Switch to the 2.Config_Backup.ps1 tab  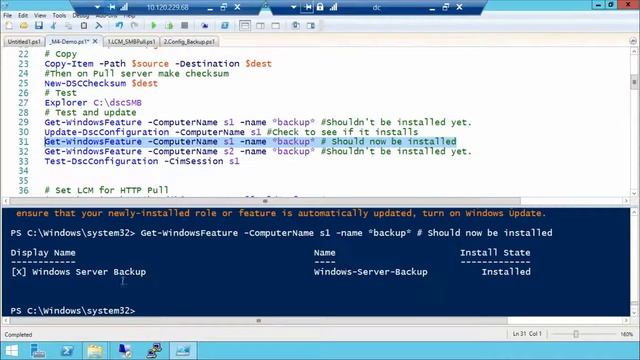[189, 42]
